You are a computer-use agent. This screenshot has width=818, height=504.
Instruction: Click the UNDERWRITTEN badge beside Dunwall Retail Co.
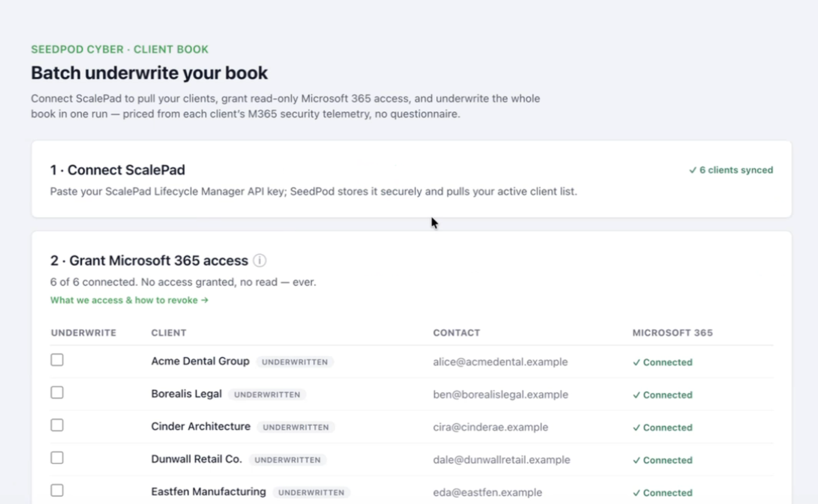point(288,460)
